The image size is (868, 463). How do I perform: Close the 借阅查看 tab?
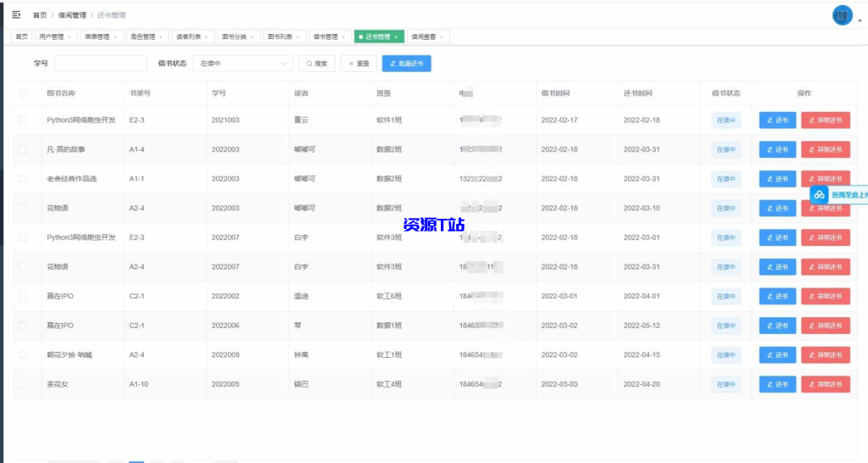point(441,37)
